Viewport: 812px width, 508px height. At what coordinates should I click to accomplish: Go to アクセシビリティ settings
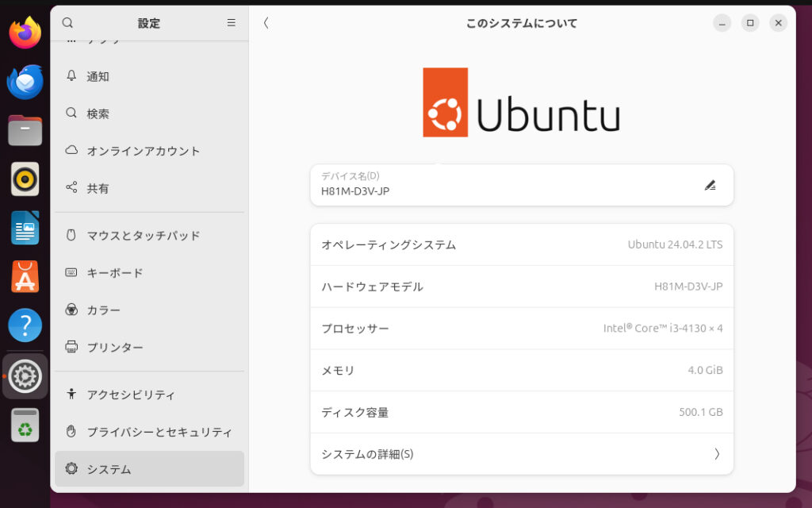(149, 394)
